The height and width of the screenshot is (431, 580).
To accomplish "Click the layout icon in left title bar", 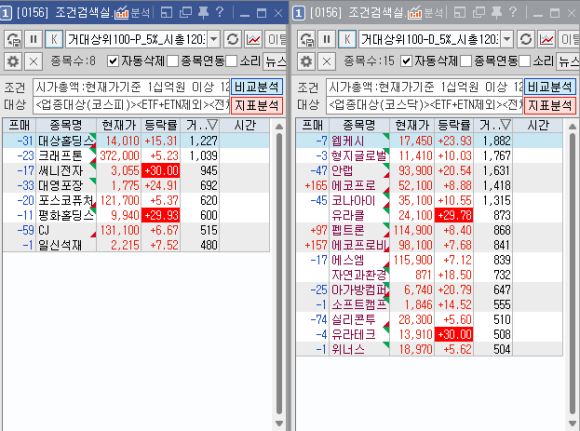I will click(166, 13).
